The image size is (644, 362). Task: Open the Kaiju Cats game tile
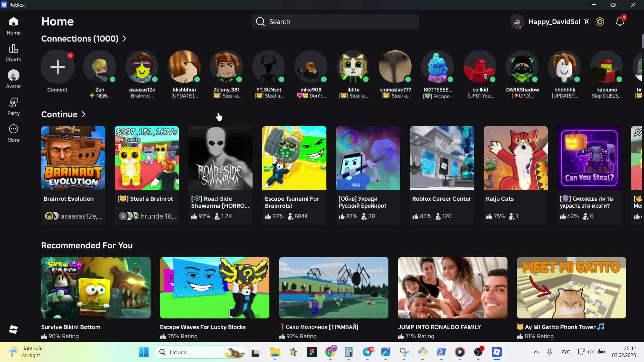(515, 158)
